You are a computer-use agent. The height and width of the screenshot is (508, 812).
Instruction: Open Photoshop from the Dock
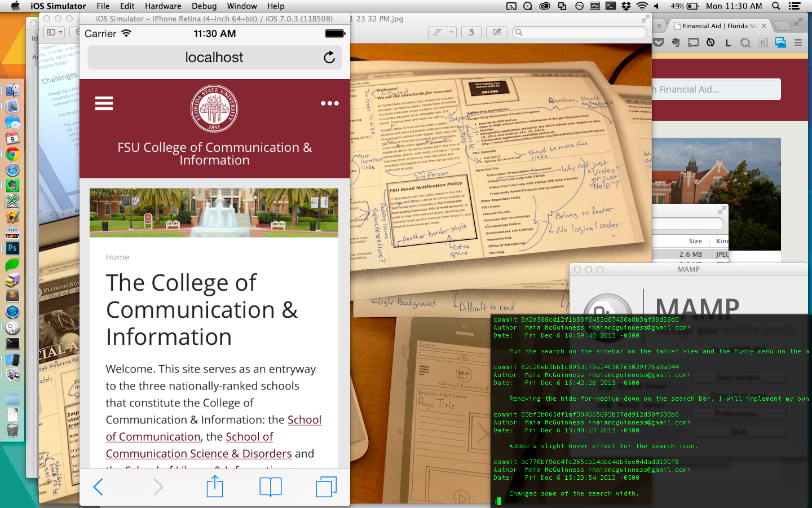tap(12, 248)
